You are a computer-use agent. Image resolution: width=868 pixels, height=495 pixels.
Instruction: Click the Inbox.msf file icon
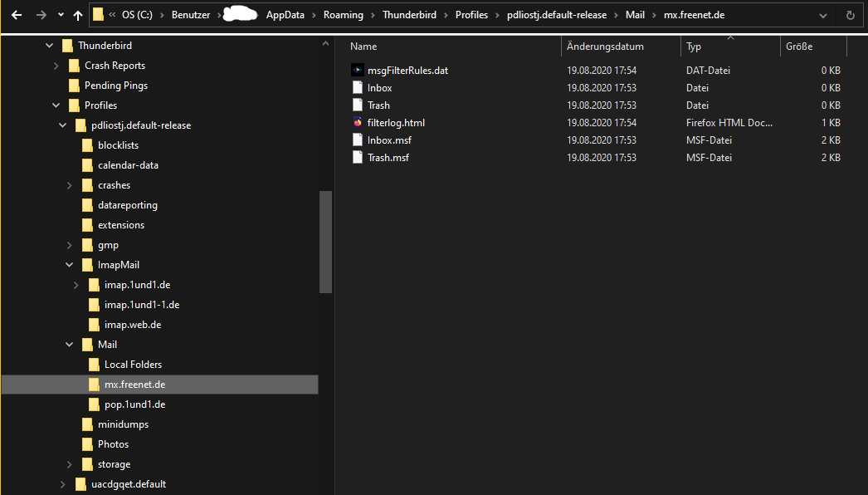pos(358,140)
